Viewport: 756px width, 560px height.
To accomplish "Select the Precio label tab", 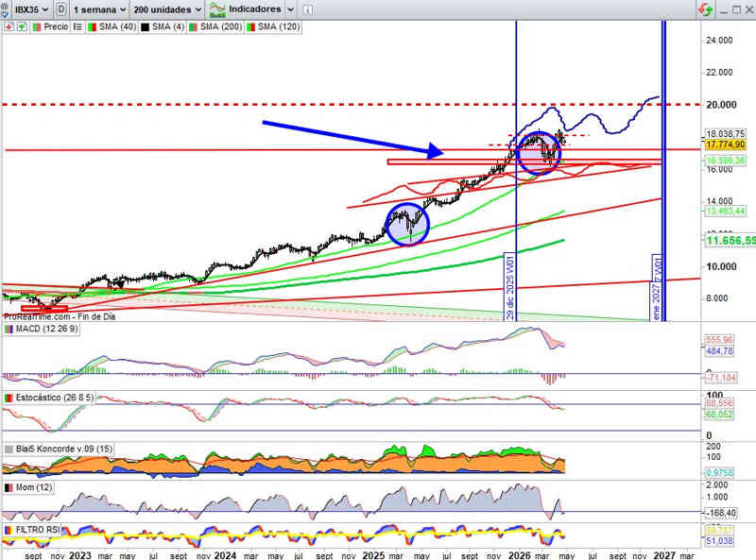I will point(51,26).
